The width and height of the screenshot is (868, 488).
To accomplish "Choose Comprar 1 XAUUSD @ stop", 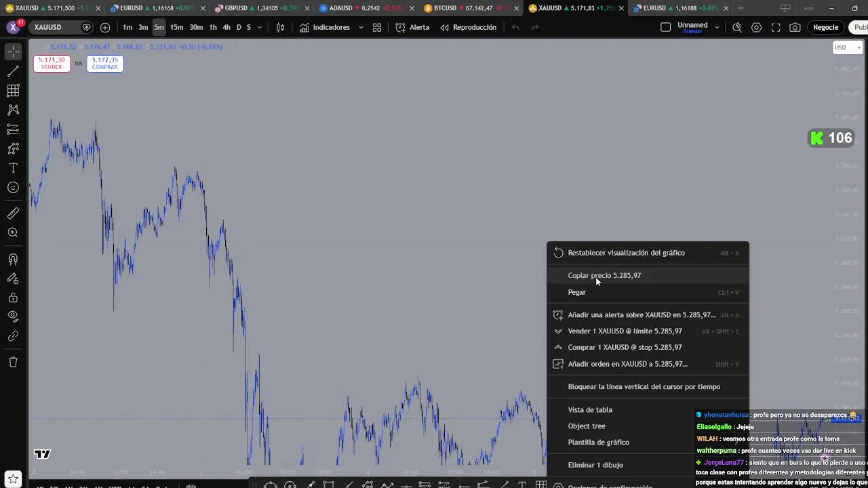I will 648,348.
